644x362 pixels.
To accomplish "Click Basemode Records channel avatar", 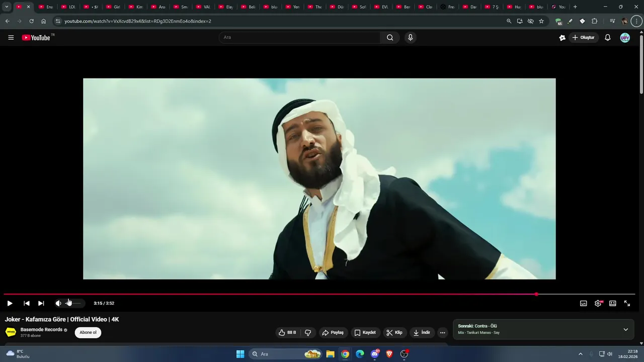I will (x=11, y=332).
